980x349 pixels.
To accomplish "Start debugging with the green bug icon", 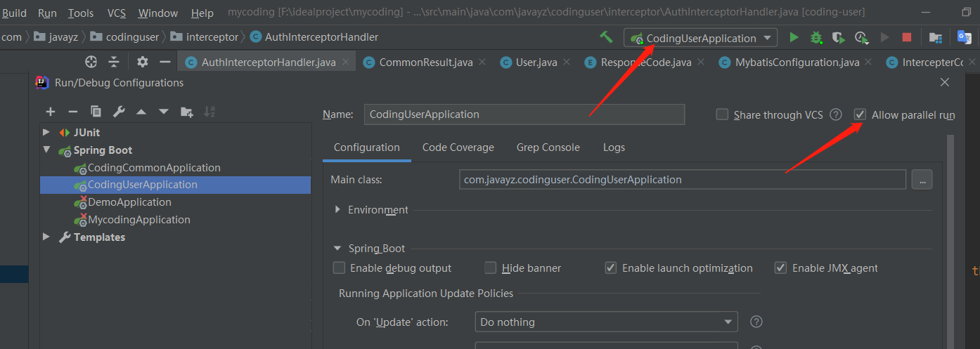I will click(x=816, y=37).
